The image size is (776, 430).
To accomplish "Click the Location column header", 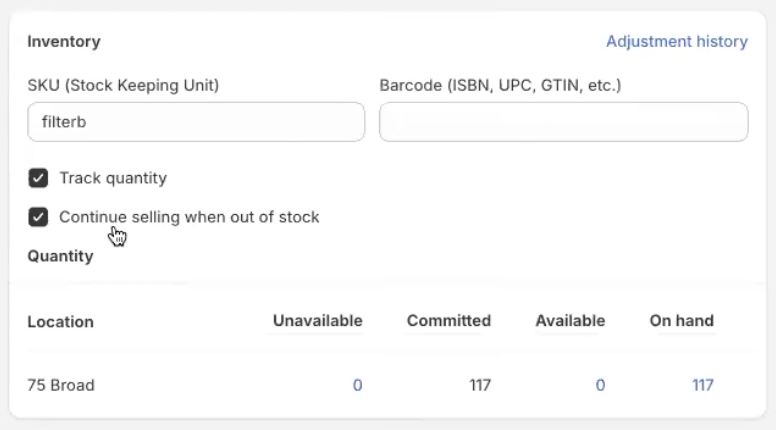I will (x=60, y=322).
